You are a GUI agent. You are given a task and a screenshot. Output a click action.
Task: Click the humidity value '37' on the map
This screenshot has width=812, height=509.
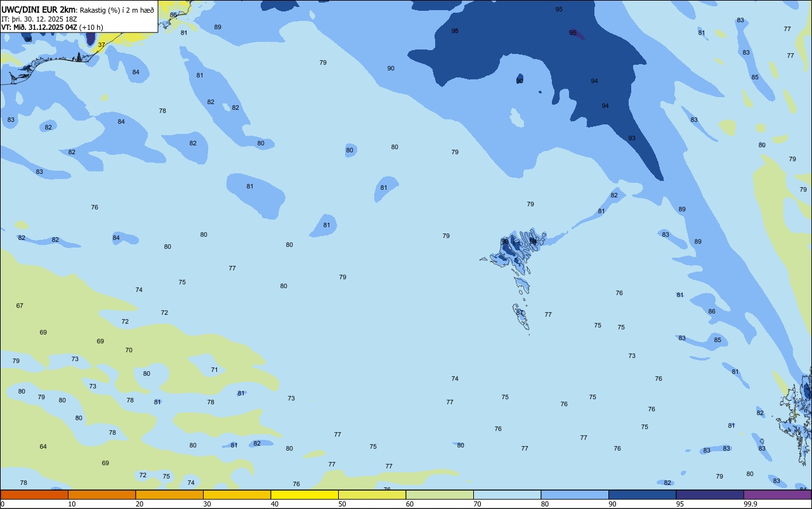point(101,45)
